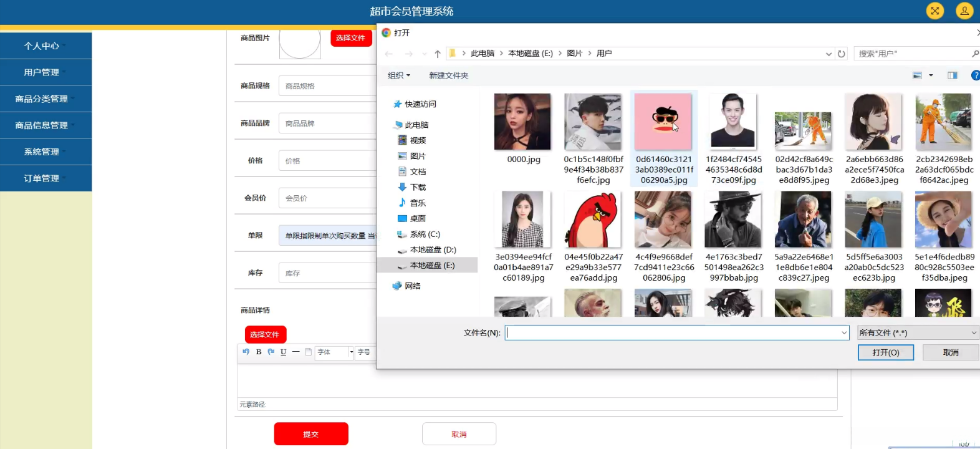Click the 文件名 input field

point(677,333)
